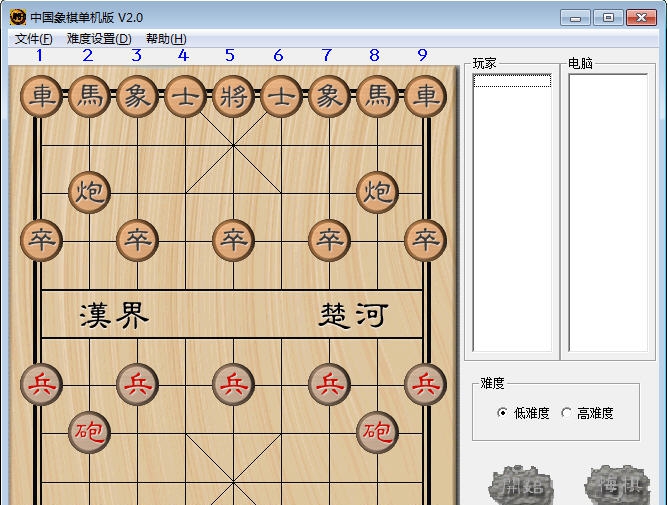Choose red 砲 cannon in column 2
The image size is (668, 505).
point(89,433)
